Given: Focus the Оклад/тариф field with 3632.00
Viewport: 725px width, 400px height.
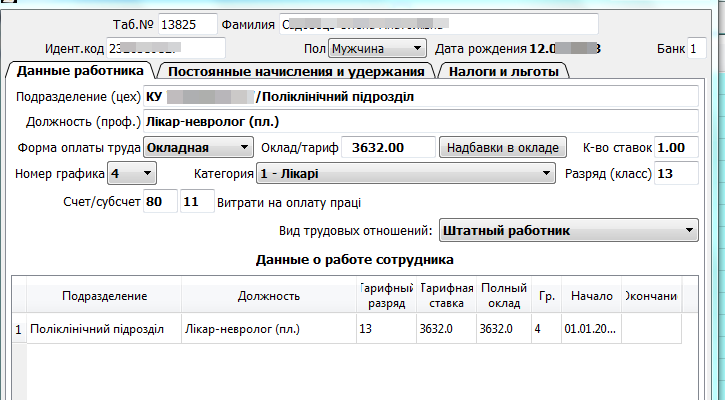Looking at the screenshot, I should pos(387,147).
